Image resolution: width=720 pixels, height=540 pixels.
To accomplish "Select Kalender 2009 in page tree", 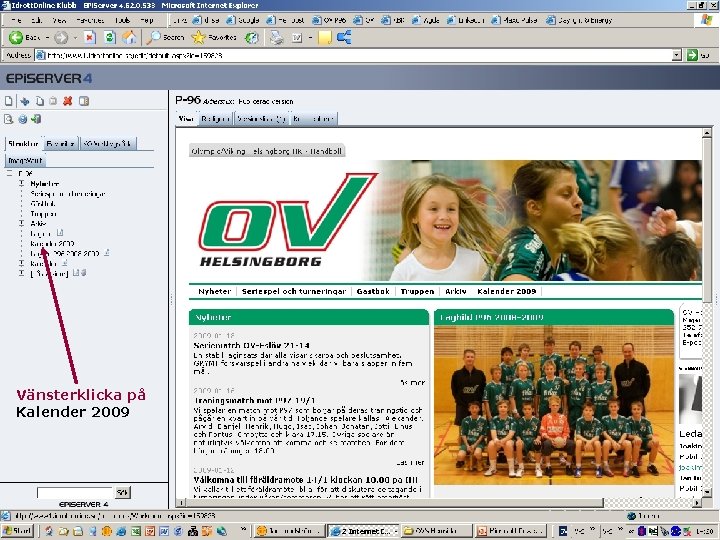I will tap(52, 243).
